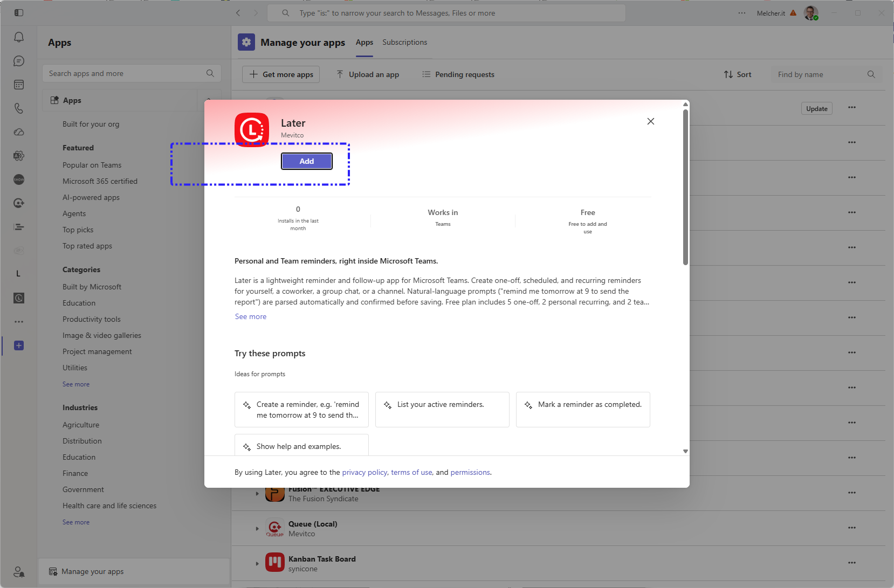The width and height of the screenshot is (894, 588).
Task: Open the Agents category
Action: tap(74, 213)
